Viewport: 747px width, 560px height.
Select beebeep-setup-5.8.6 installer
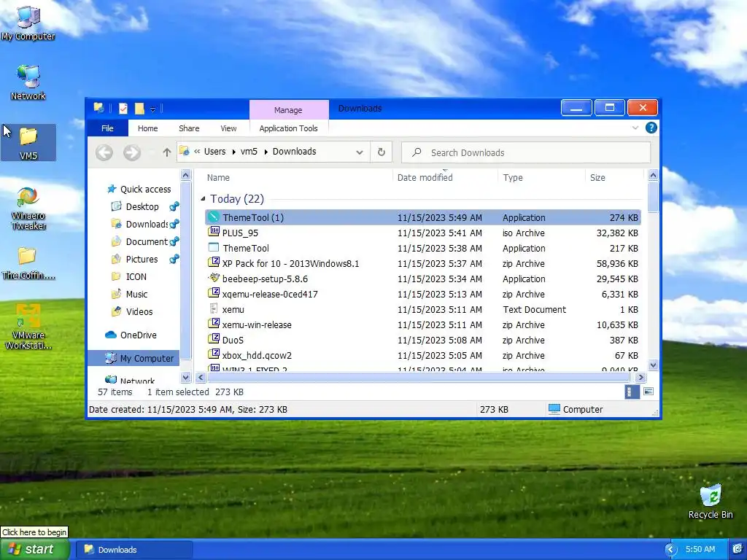[423, 279]
